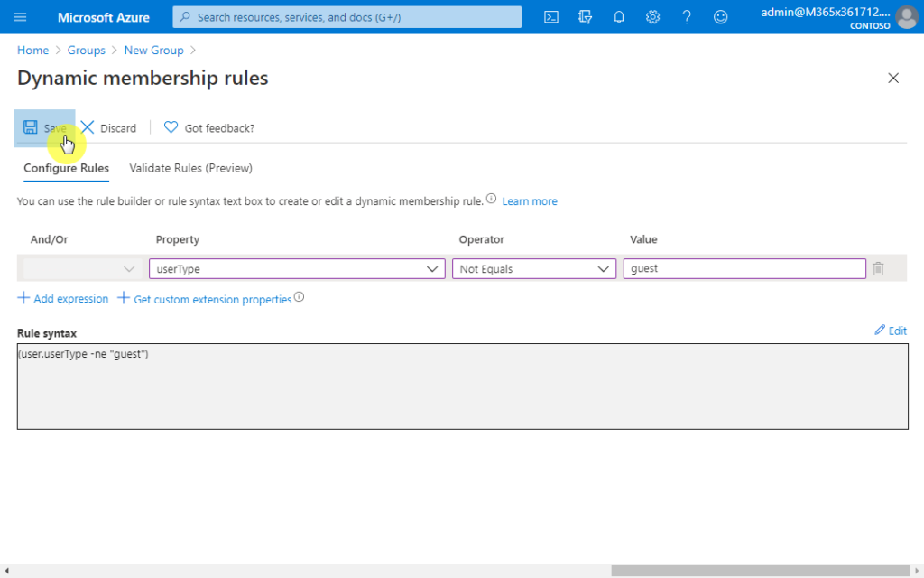The image size is (924, 578).
Task: Focus the Azure search box
Action: [x=347, y=17]
